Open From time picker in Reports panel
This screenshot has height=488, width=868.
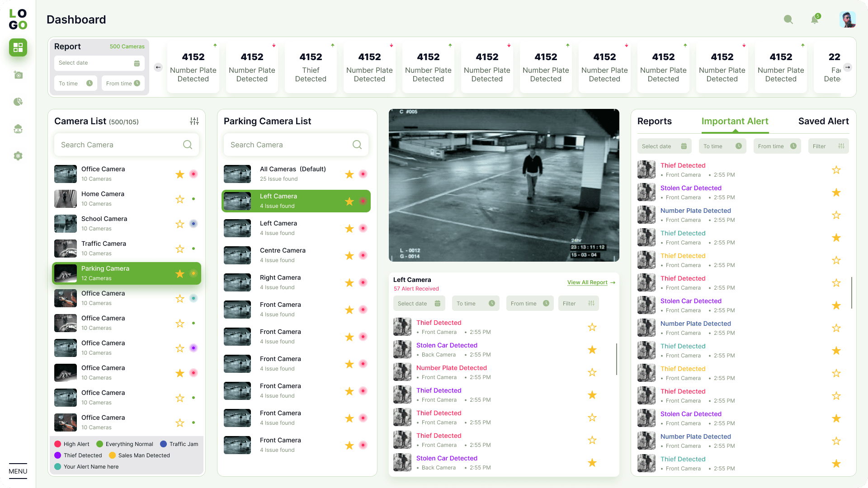coord(777,146)
